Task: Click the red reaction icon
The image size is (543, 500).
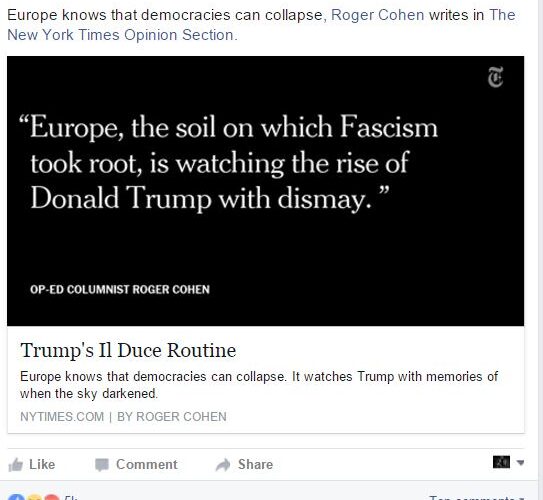Action: (x=52, y=498)
